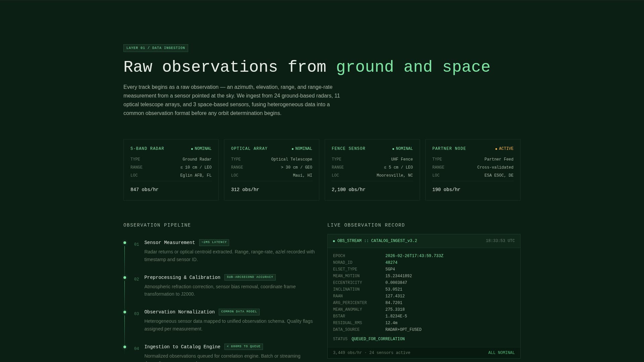Click the OPTICAL ARRAY nominal status dot
The width and height of the screenshot is (644, 362).
(292, 148)
